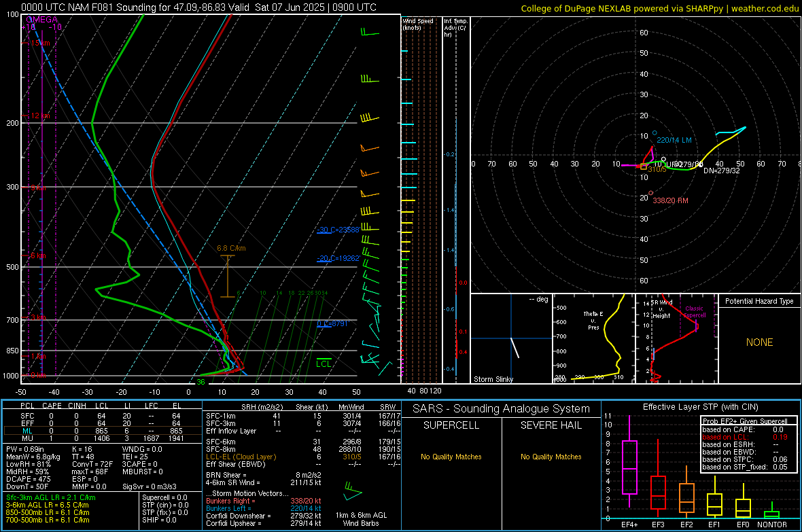Click the Eff Shear (EBWD) row label

point(236,464)
